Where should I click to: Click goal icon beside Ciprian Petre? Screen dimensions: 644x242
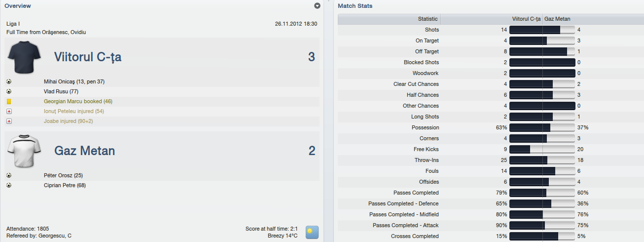coord(9,185)
